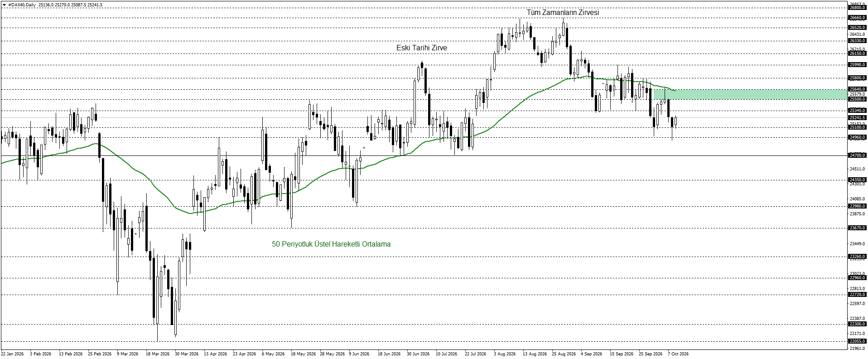868x359 pixels.
Task: Click the 25640.0 price level tag
Action: pyautogui.click(x=857, y=89)
